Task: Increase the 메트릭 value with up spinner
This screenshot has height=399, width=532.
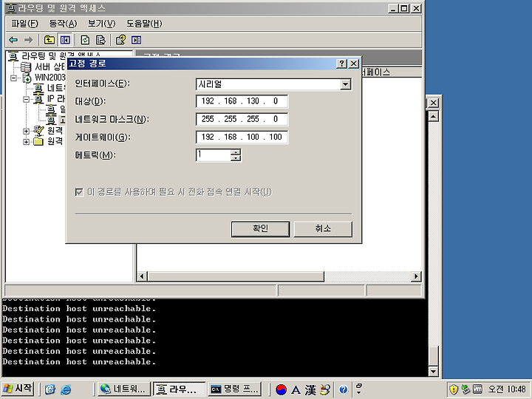Action: tap(236, 152)
